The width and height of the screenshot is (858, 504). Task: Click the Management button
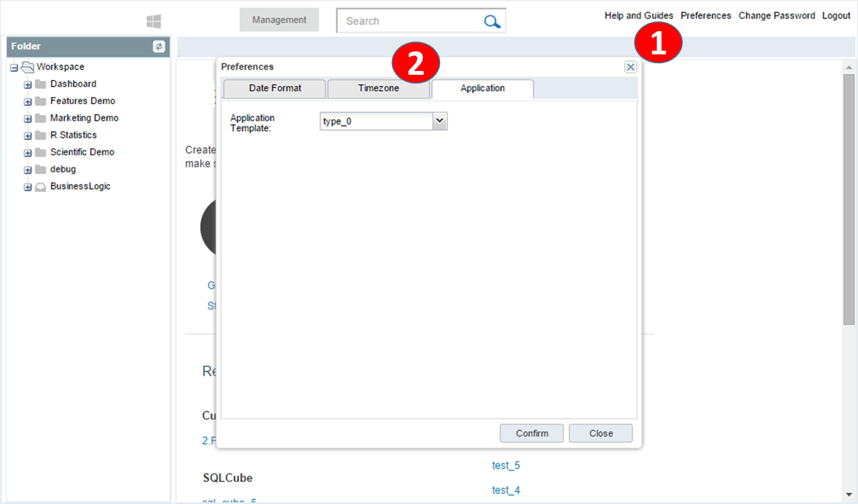279,20
